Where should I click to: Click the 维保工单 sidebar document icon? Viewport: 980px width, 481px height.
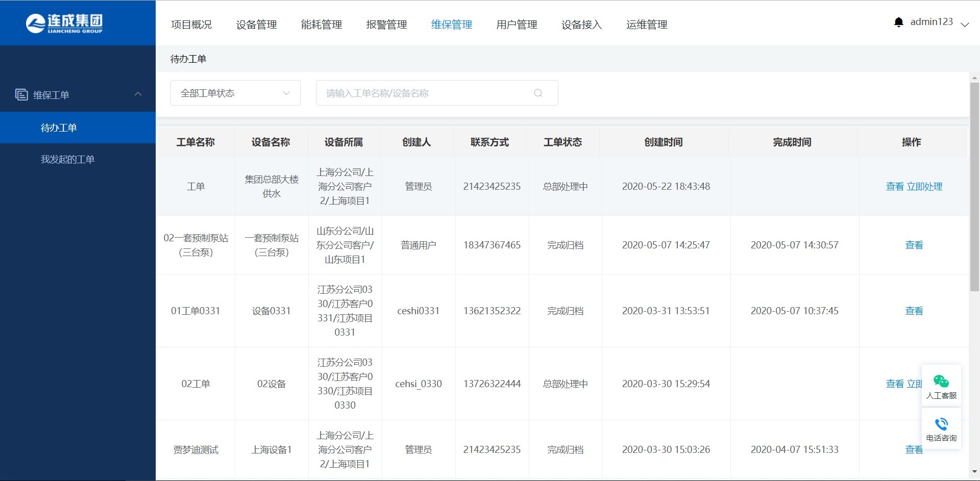(21, 94)
